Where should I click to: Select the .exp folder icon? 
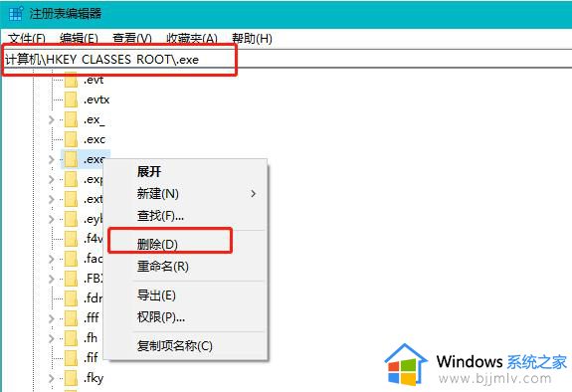72,179
